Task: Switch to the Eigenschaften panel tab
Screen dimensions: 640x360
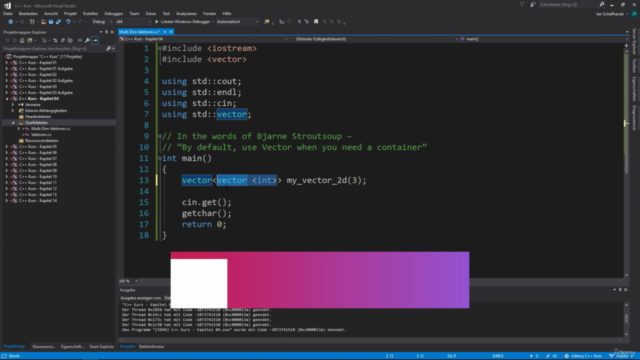Action: click(72, 347)
